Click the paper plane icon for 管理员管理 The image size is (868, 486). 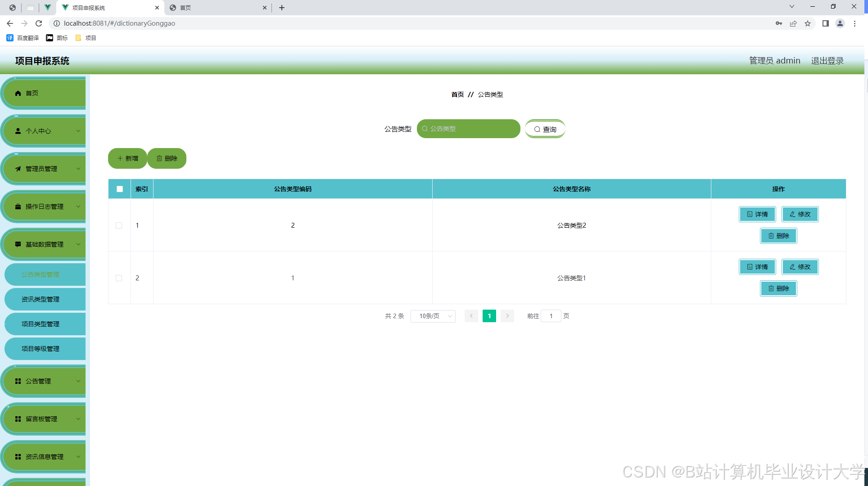[x=18, y=169]
